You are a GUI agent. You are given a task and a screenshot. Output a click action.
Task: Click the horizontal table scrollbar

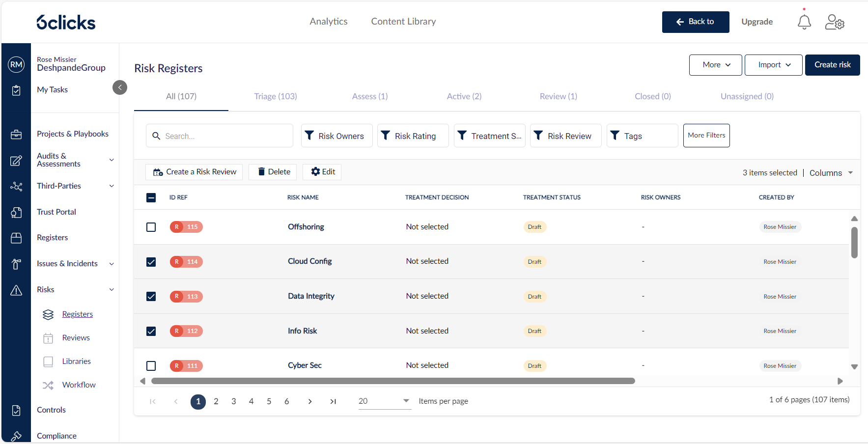(393, 381)
